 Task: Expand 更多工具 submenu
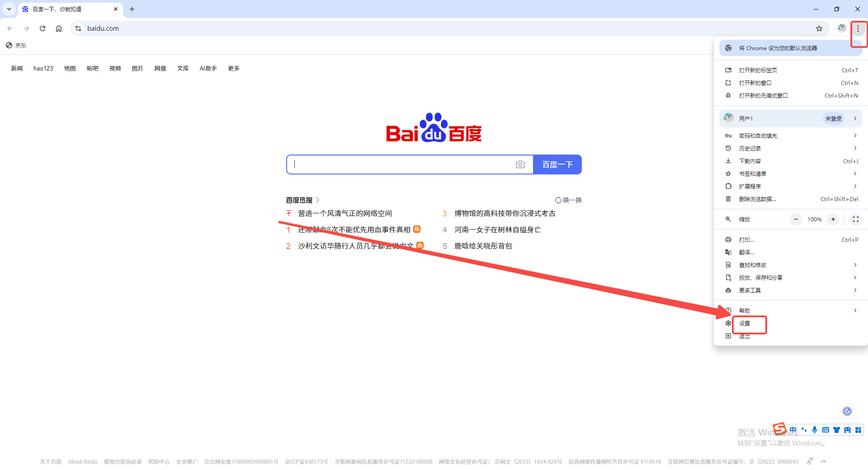coord(791,290)
